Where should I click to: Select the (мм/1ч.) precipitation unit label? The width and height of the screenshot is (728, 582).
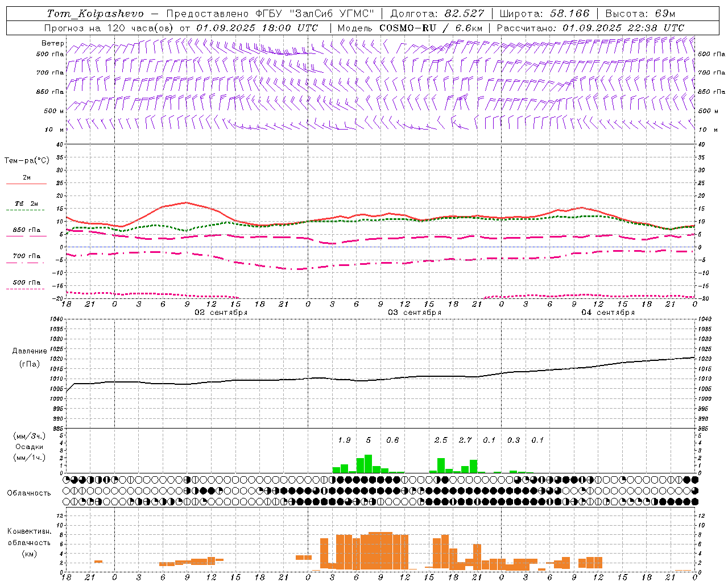click(x=30, y=458)
